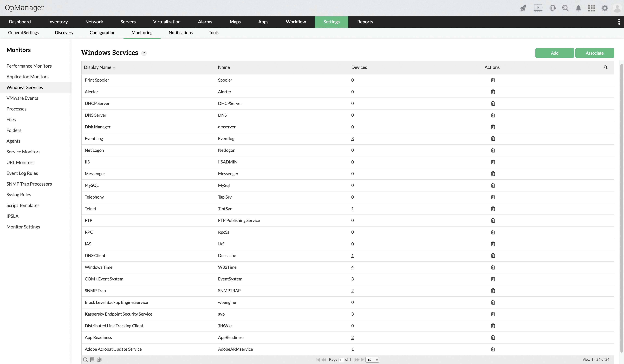Select URL Monitors in the sidebar

pyautogui.click(x=20, y=162)
